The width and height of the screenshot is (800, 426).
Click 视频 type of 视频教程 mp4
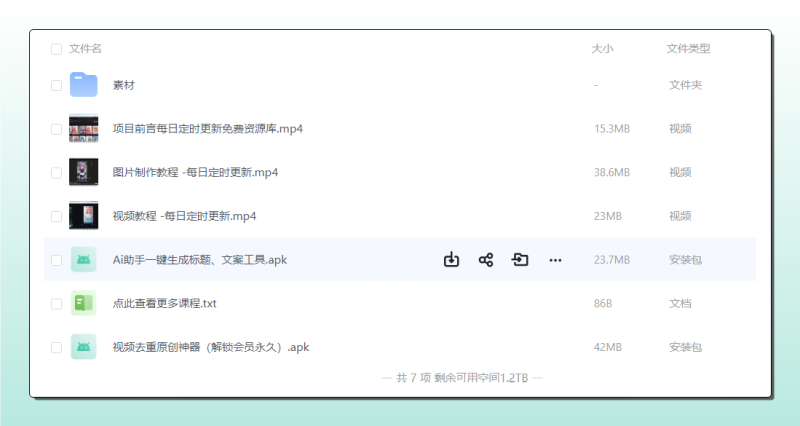680,216
